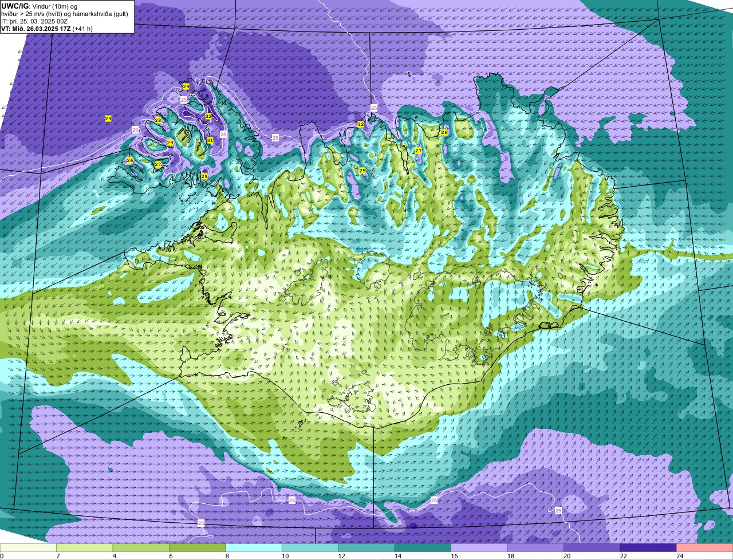Click the 14–16 m/s dark teal legend segment

coord(423,547)
